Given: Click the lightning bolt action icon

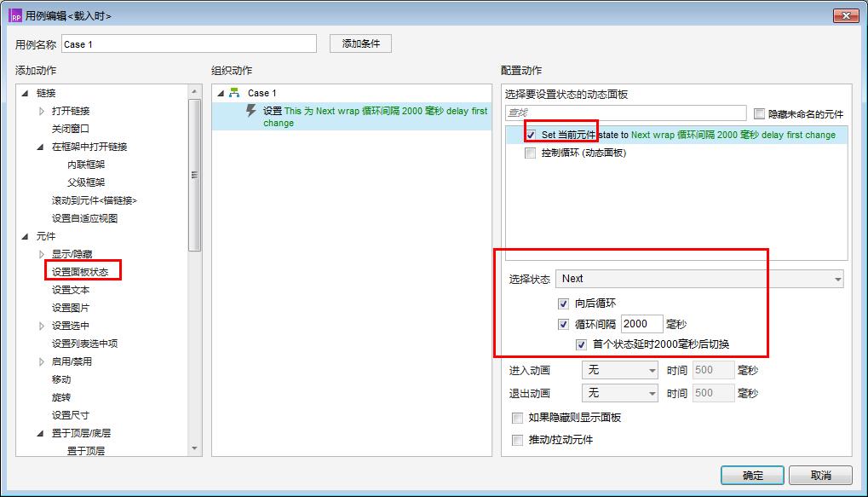Looking at the screenshot, I should pyautogui.click(x=250, y=110).
